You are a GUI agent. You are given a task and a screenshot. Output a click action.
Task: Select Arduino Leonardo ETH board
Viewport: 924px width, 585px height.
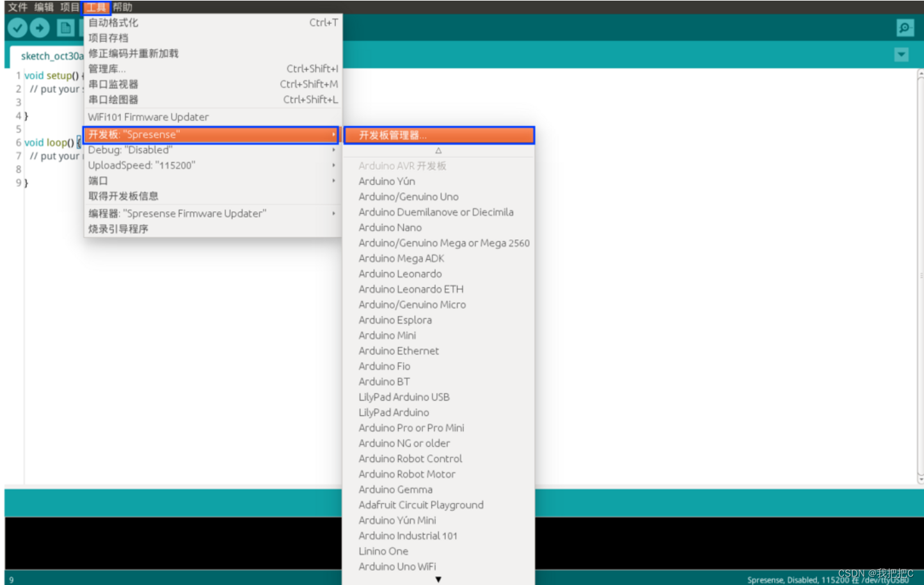click(x=438, y=289)
